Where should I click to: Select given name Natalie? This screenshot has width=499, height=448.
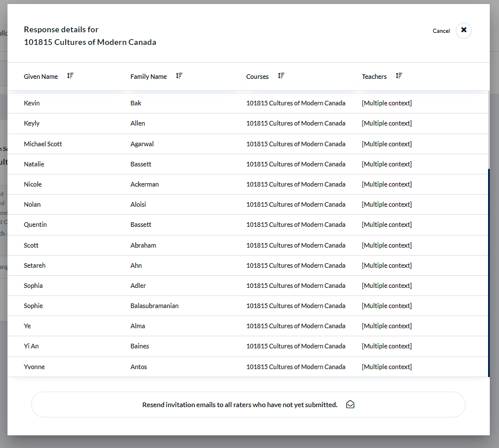click(34, 164)
